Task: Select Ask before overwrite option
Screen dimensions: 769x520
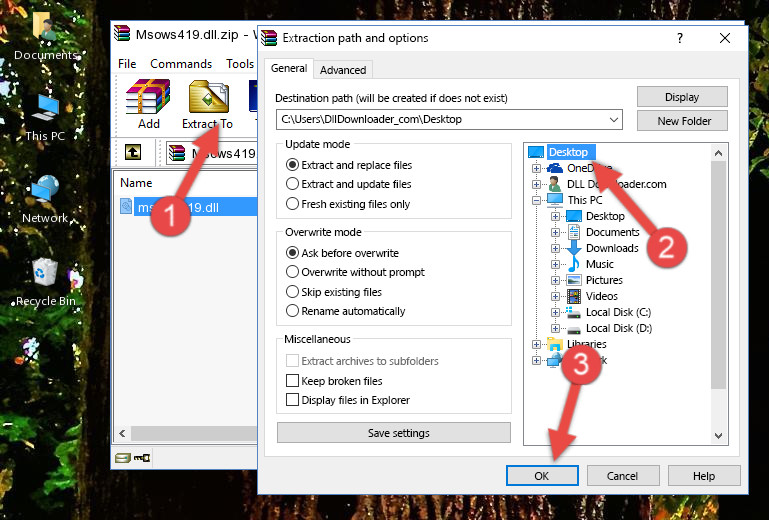Action: coord(292,253)
